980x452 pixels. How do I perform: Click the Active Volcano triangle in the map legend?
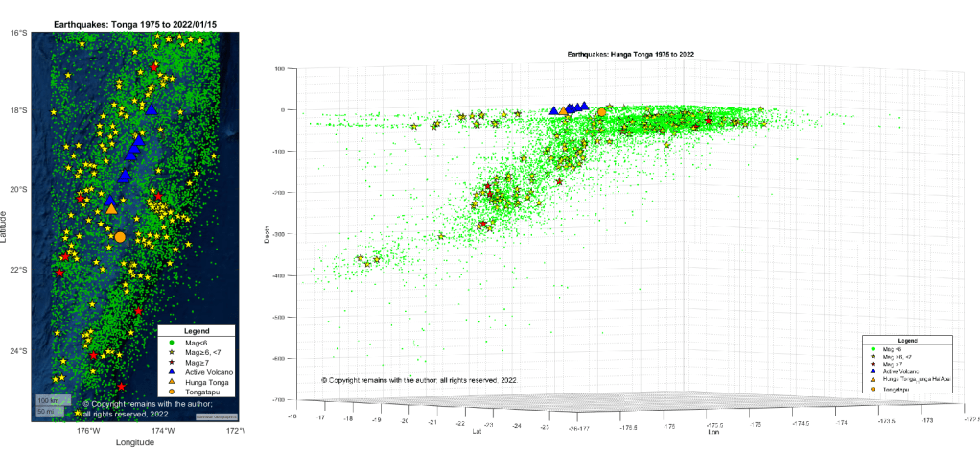tap(172, 371)
